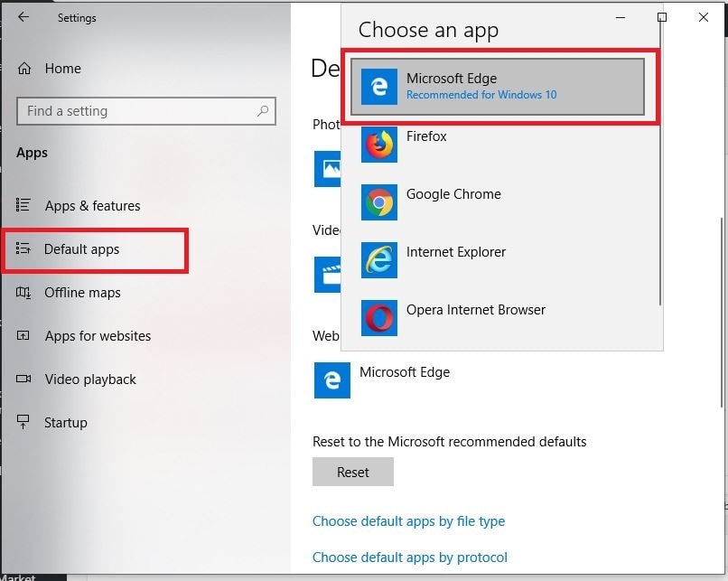This screenshot has width=728, height=581.
Task: Open Choose default apps by file type
Action: pyautogui.click(x=408, y=521)
